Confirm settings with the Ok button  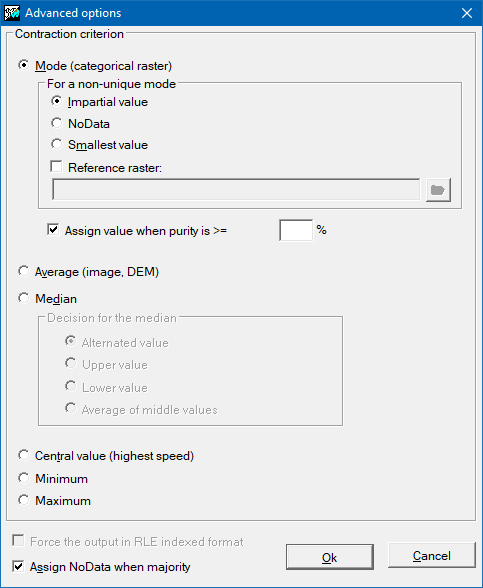tap(330, 557)
